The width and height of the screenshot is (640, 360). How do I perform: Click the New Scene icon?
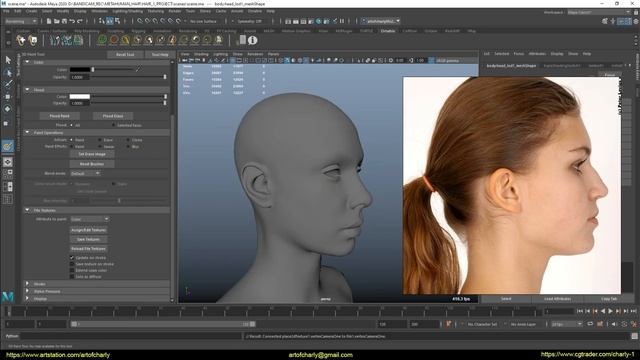click(49, 21)
